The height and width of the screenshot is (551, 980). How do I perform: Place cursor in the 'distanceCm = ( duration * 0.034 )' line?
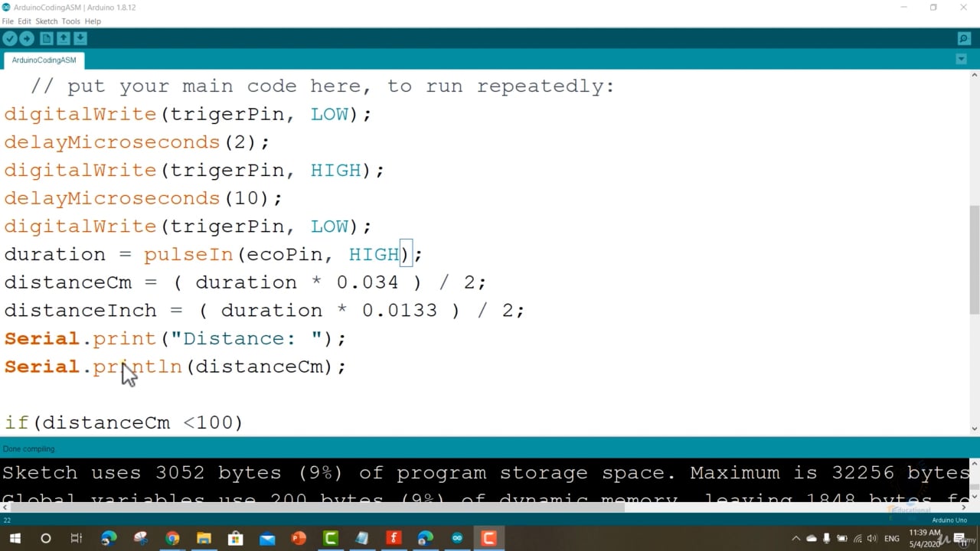pos(245,282)
